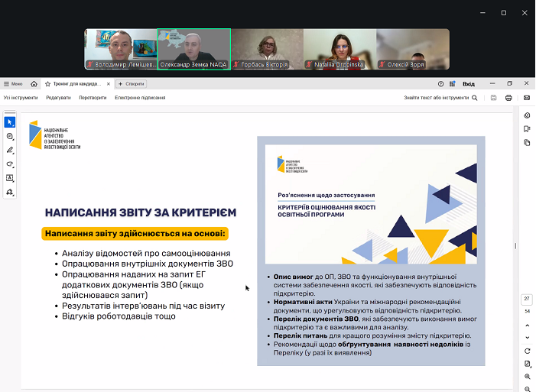The width and height of the screenshot is (536, 392).
Task: Select the highlighter pen tool
Action: [10, 150]
